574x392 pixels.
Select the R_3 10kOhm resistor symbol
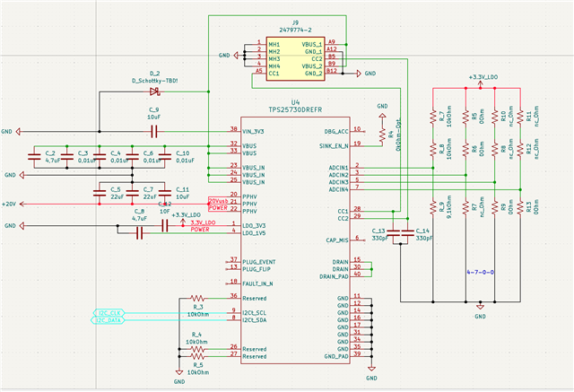197,299
